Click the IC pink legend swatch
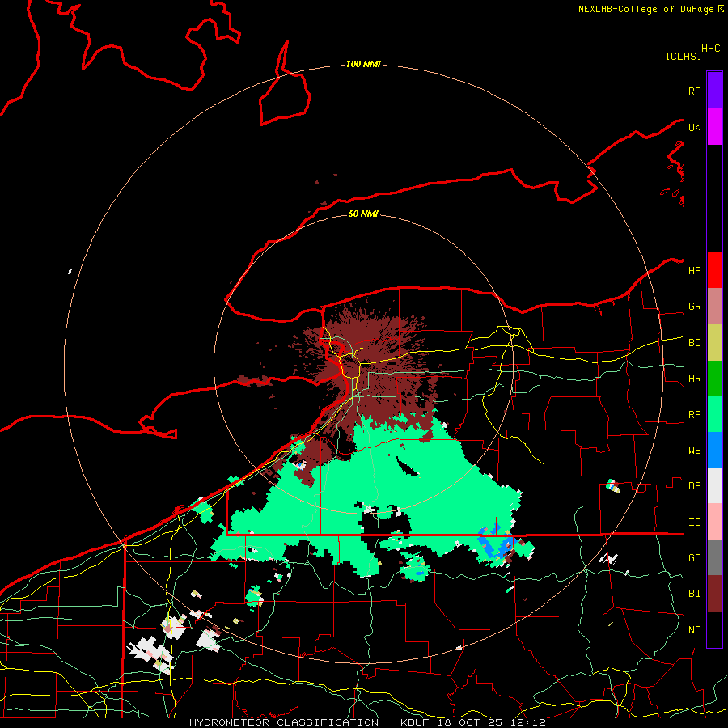Image resolution: width=728 pixels, height=728 pixels. [x=714, y=522]
